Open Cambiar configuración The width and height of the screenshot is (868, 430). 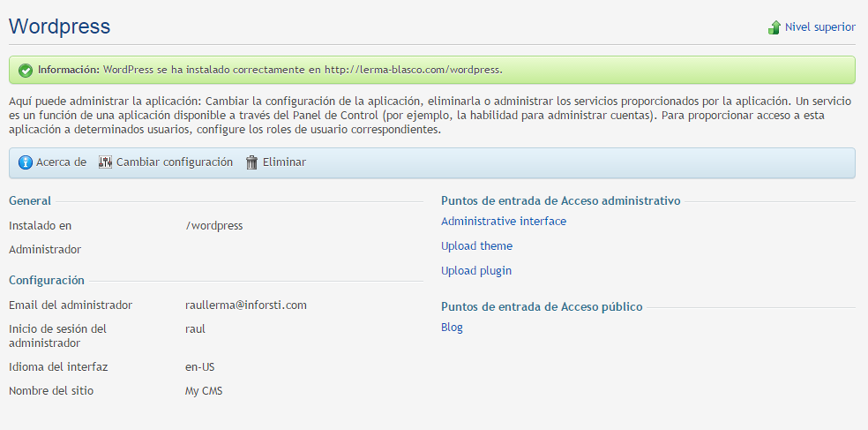pyautogui.click(x=175, y=162)
